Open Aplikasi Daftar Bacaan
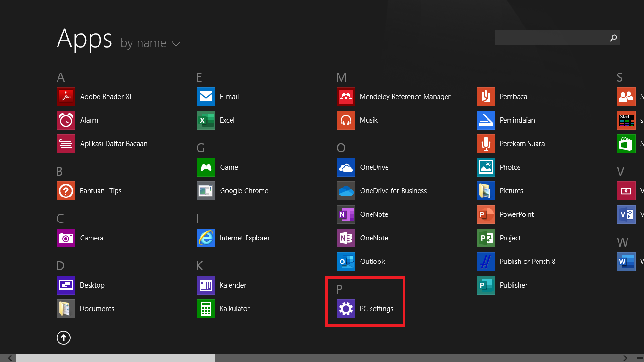 [x=102, y=144]
